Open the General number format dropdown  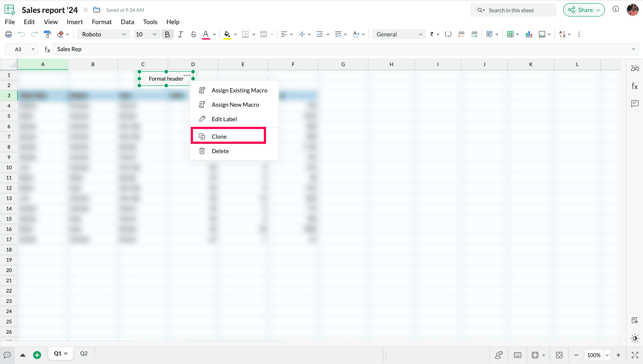tap(399, 34)
